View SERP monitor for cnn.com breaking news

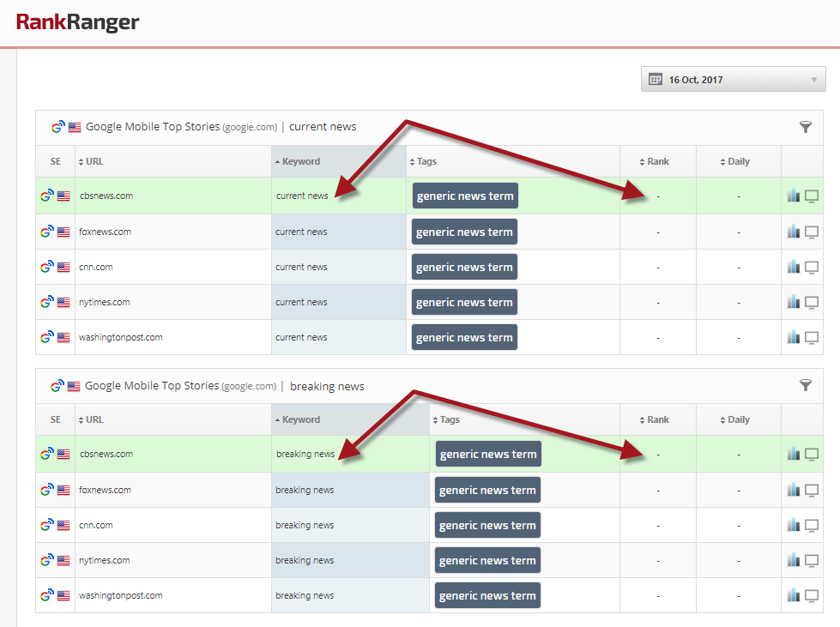[812, 526]
